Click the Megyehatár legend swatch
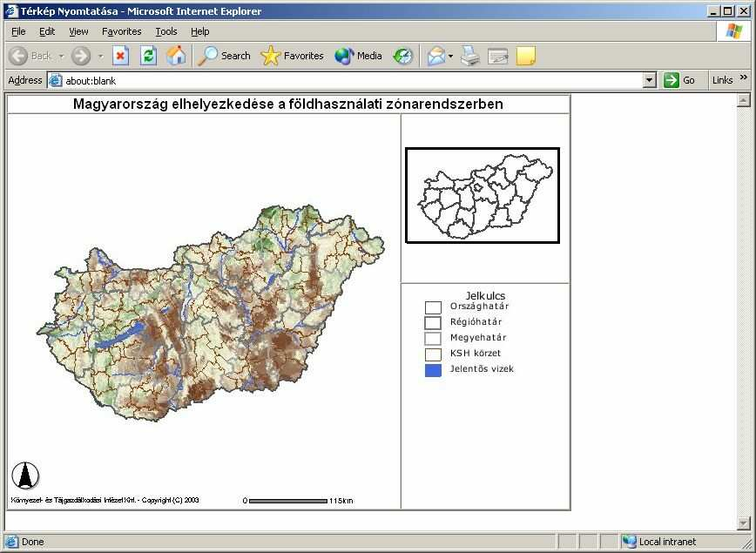756x553 pixels. [x=433, y=338]
